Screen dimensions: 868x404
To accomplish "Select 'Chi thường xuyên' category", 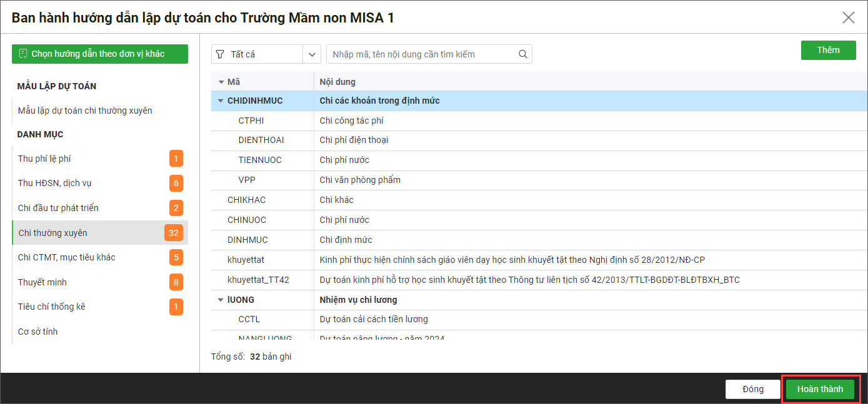I will [53, 233].
